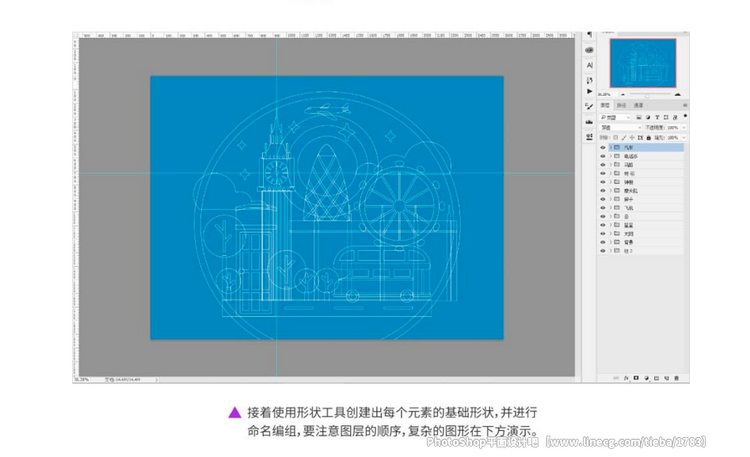The image size is (750, 457).
Task: Switch to the 路径 (Paths) tab
Action: (621, 105)
